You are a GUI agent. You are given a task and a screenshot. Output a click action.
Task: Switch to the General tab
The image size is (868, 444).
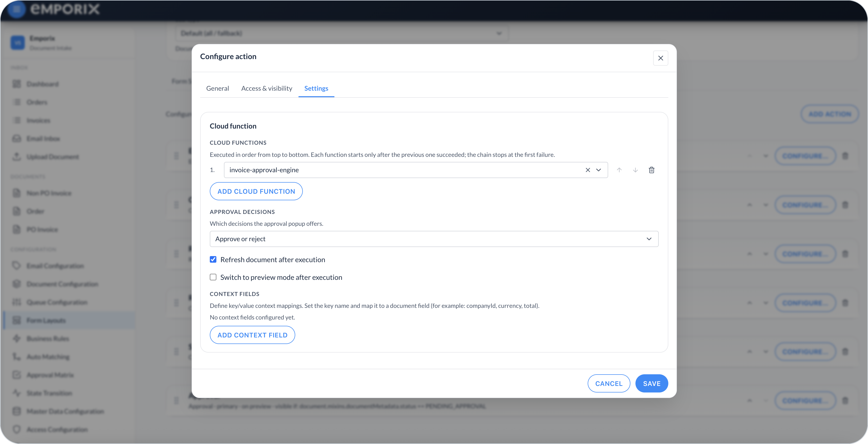pos(217,88)
